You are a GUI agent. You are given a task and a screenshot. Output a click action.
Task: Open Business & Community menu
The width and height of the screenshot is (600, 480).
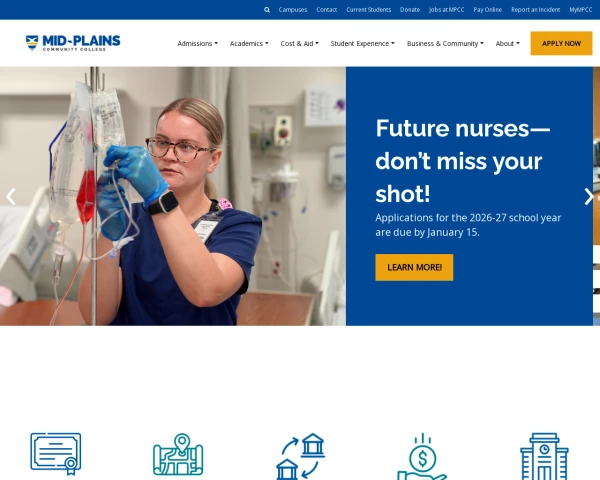tap(445, 44)
